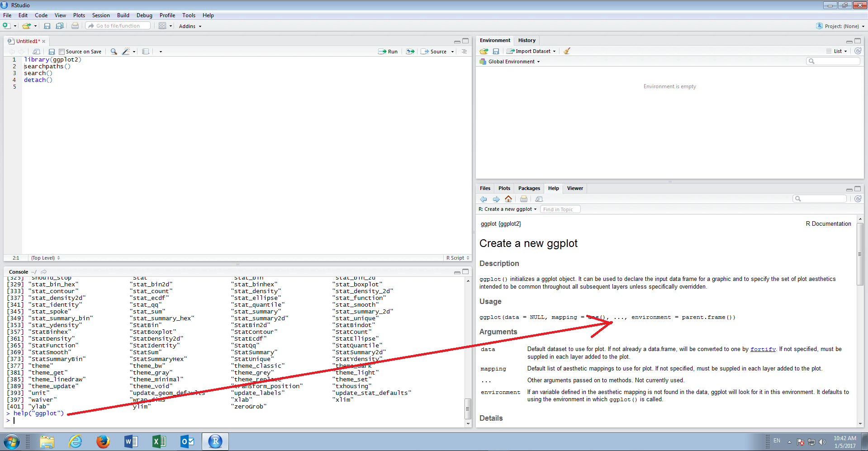Open help topic in new window
The image size is (868, 451).
coord(539,199)
